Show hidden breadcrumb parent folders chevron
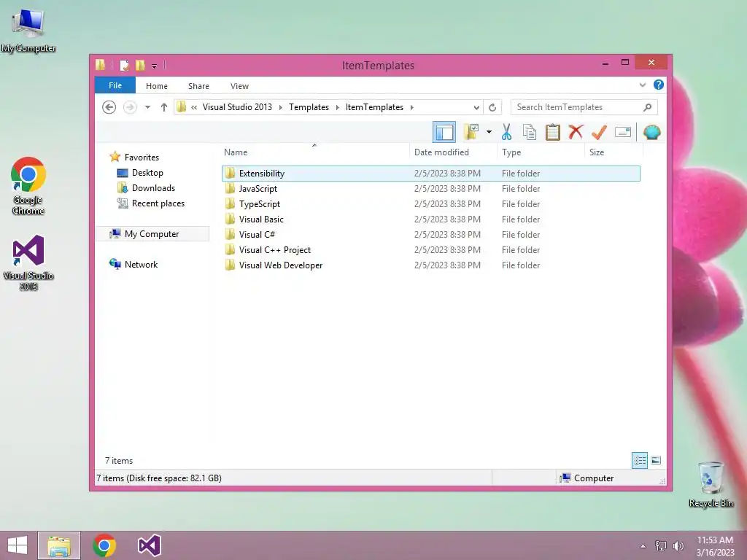 194,107
